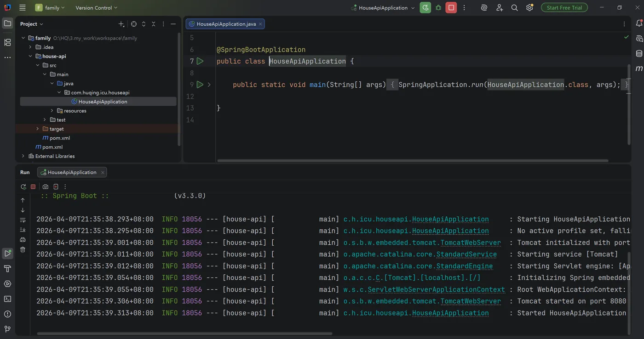Open IDE settings gear icon
This screenshot has width=644, height=339.
[x=529, y=8]
